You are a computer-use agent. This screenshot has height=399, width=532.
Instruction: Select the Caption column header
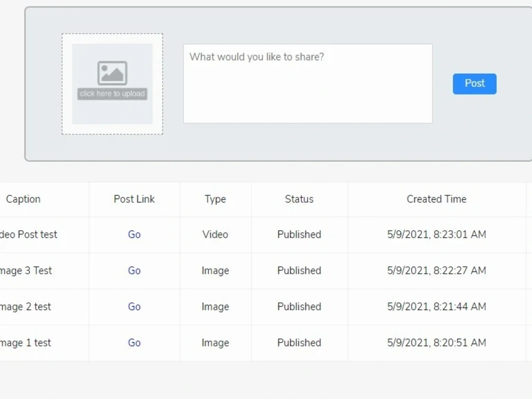pyautogui.click(x=23, y=199)
